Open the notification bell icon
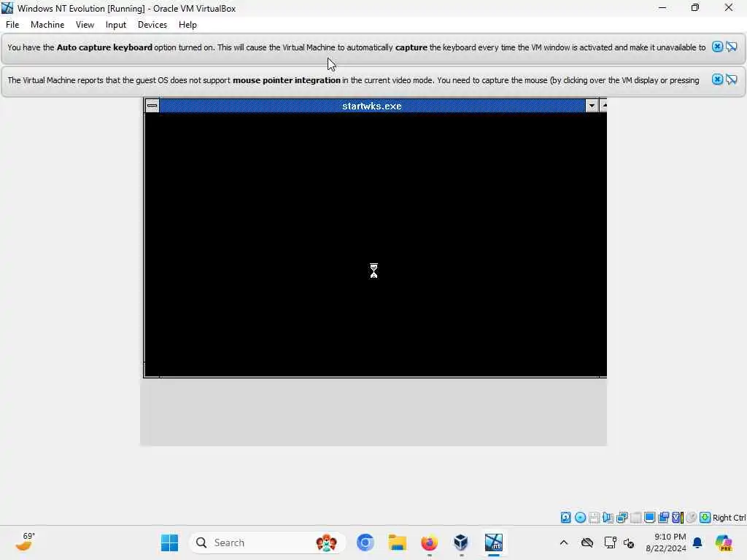 [x=697, y=542]
